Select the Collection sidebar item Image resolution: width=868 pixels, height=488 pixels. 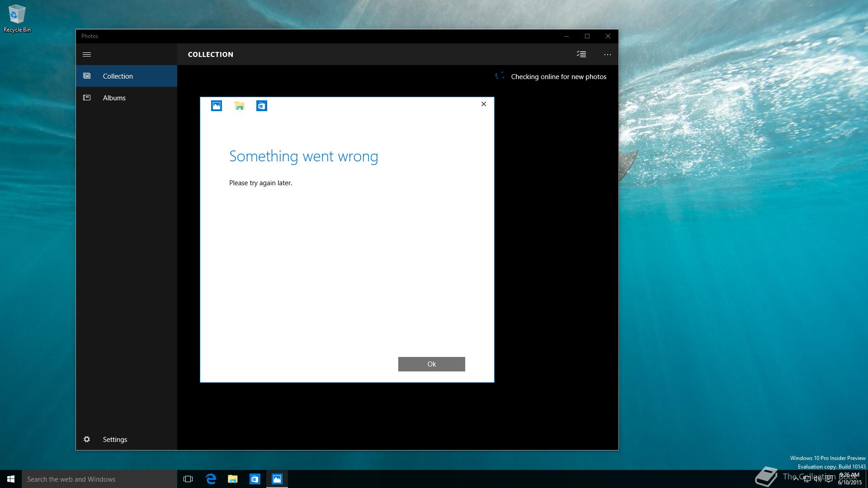tap(127, 76)
